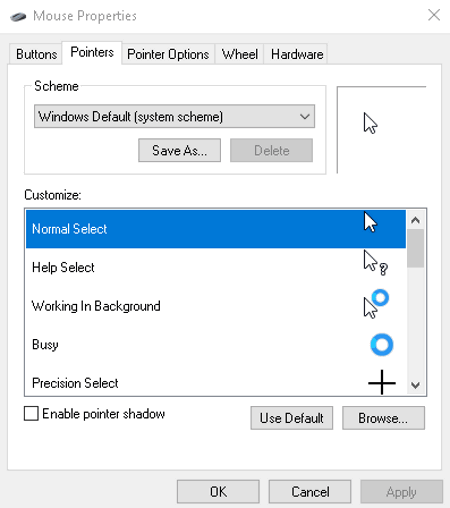This screenshot has width=450, height=508.
Task: Confirm with the OK button
Action: [218, 492]
